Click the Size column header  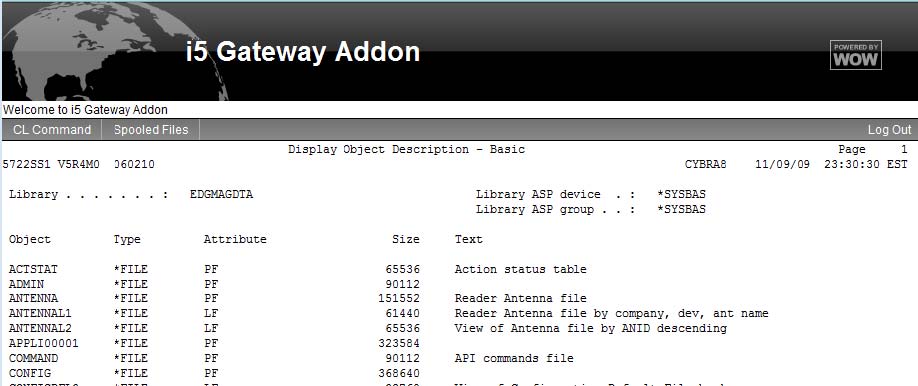click(406, 239)
